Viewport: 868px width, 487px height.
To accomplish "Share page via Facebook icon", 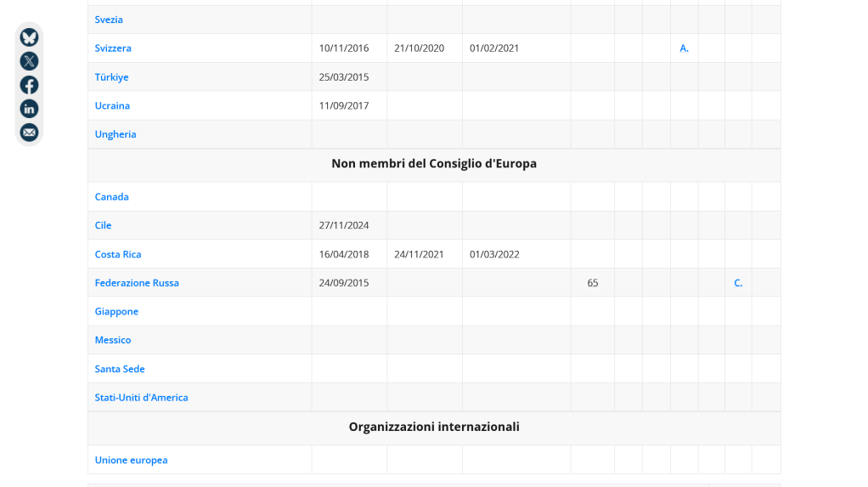I will point(29,85).
